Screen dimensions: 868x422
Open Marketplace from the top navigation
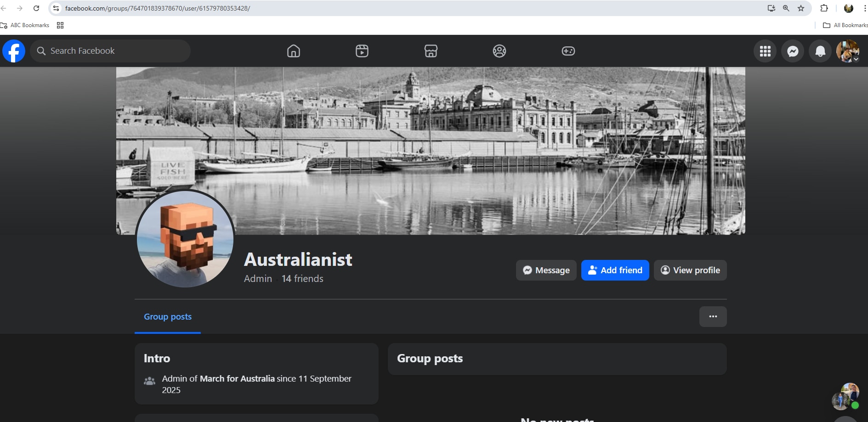(x=431, y=51)
